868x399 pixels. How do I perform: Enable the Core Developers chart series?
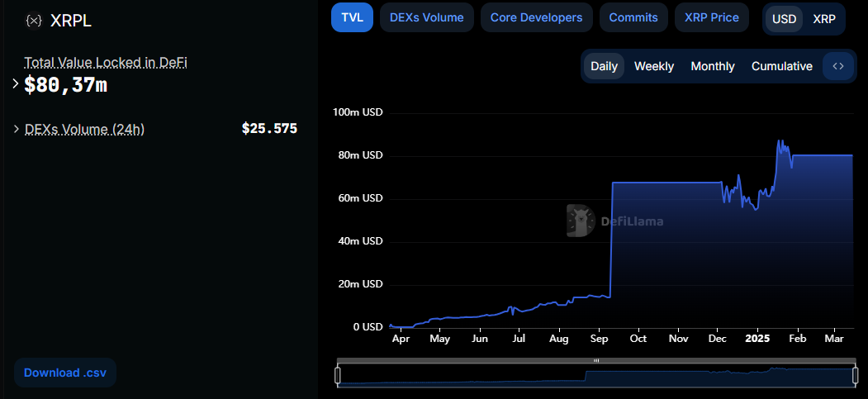[x=537, y=17]
